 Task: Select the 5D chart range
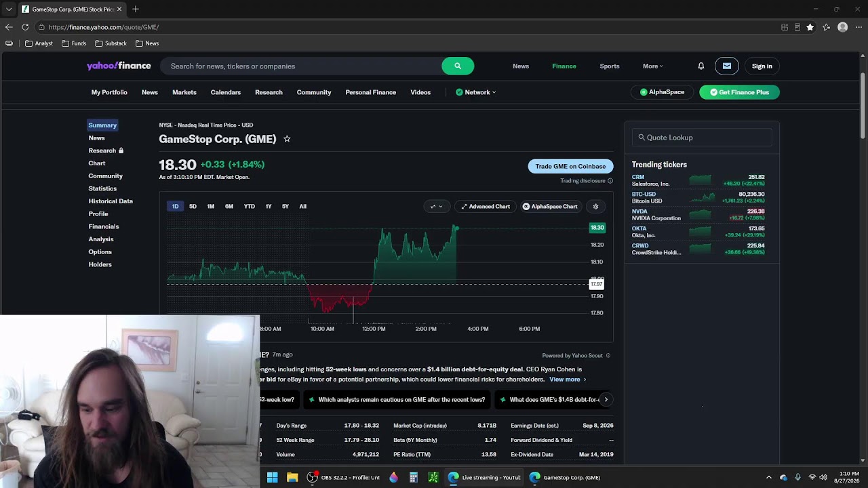(193, 206)
